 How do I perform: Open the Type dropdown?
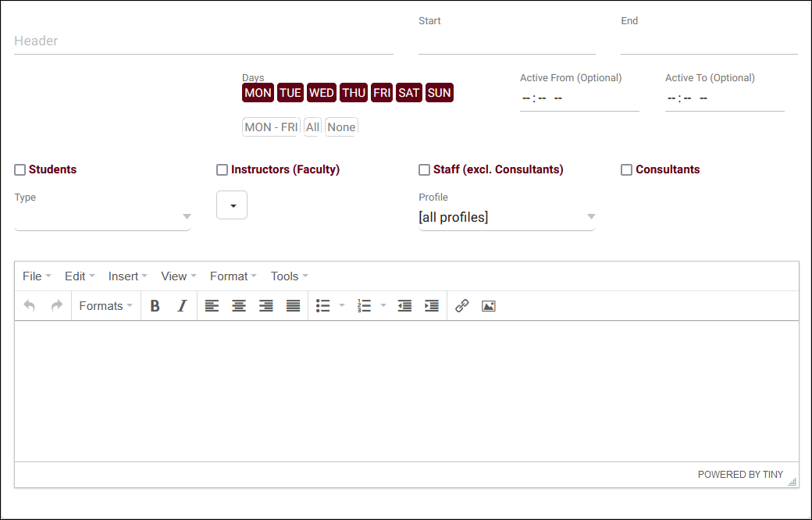click(x=102, y=217)
